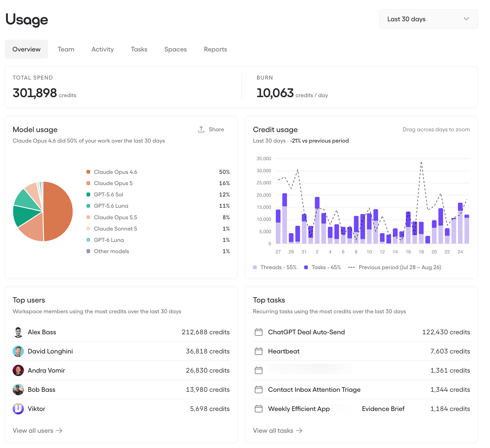
Task: Click the Claude Opus 4.6 legend color swatch
Action: coord(88,172)
